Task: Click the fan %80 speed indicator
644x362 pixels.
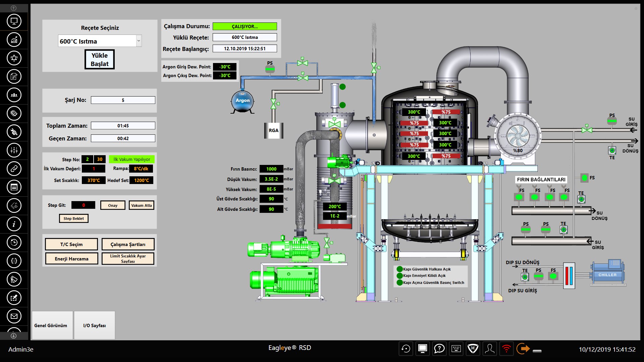Action: (x=518, y=150)
